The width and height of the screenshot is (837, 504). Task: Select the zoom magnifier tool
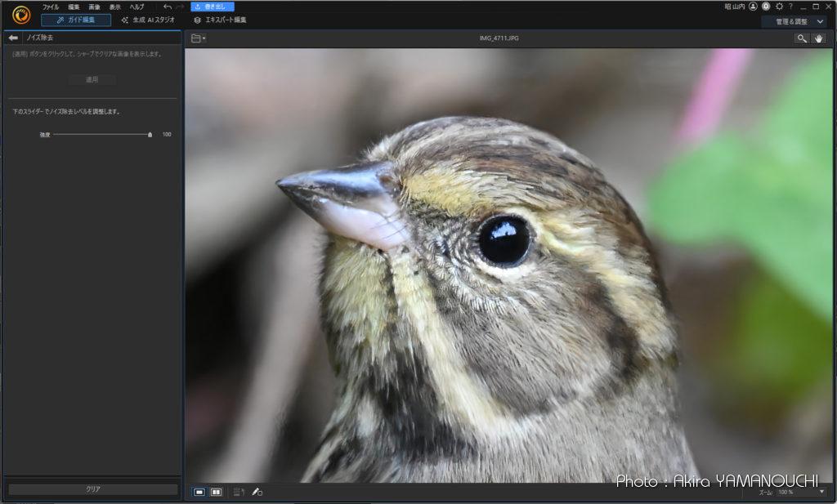802,38
